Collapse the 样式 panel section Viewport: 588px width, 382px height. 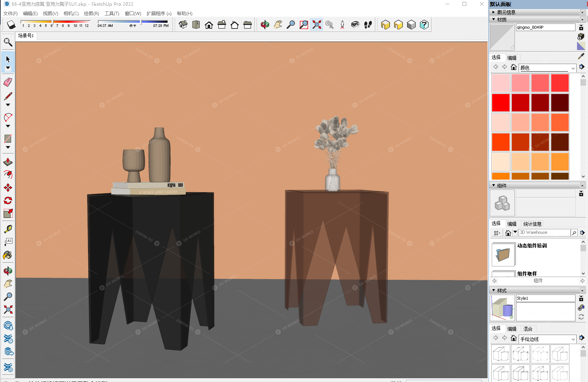point(494,290)
